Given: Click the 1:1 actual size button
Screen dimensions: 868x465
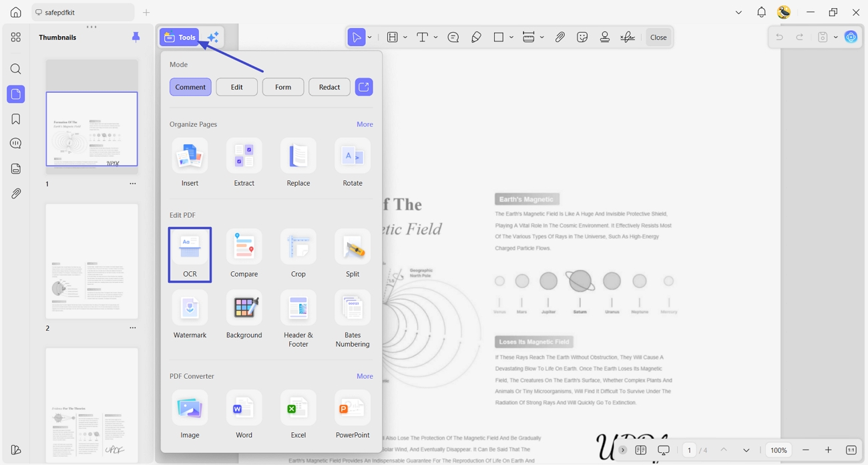Looking at the screenshot, I should click(x=851, y=450).
